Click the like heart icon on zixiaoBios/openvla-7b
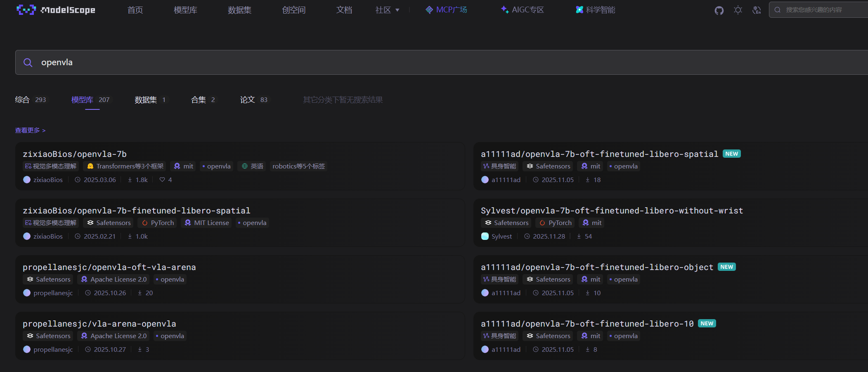 [162, 180]
